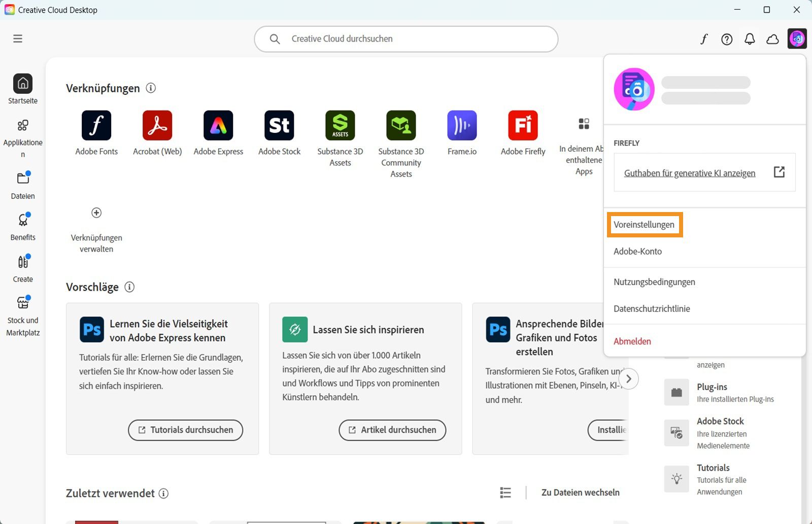The width and height of the screenshot is (812, 524).
Task: Open Applikationen in the sidebar
Action: pos(23,138)
